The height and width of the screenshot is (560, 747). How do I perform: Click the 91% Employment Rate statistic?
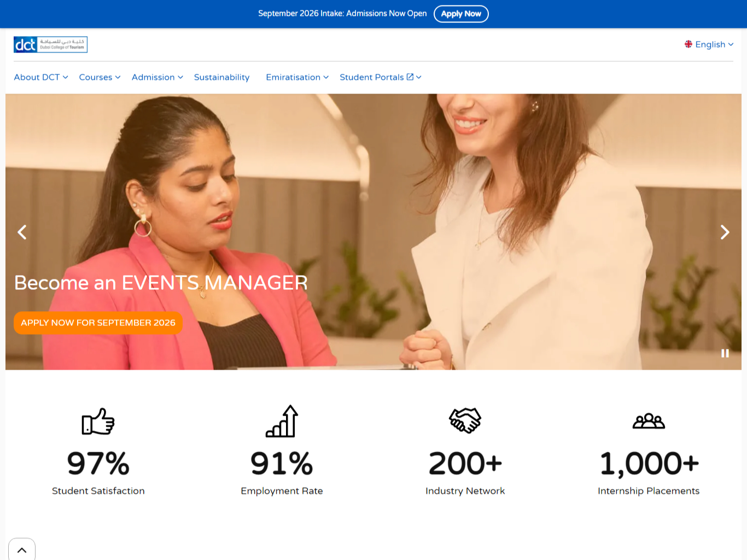[282, 464]
